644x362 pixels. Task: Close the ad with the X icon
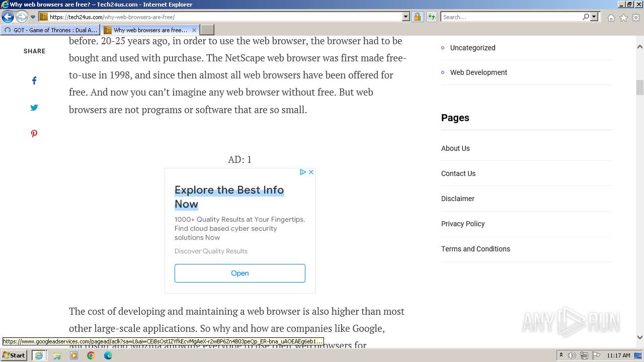click(311, 172)
